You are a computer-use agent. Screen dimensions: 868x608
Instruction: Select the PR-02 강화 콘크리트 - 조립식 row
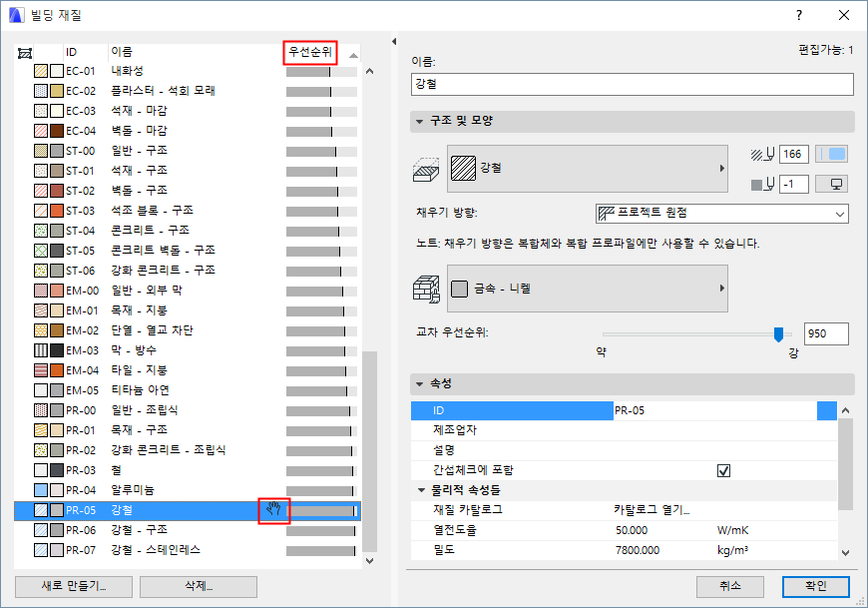[188, 450]
